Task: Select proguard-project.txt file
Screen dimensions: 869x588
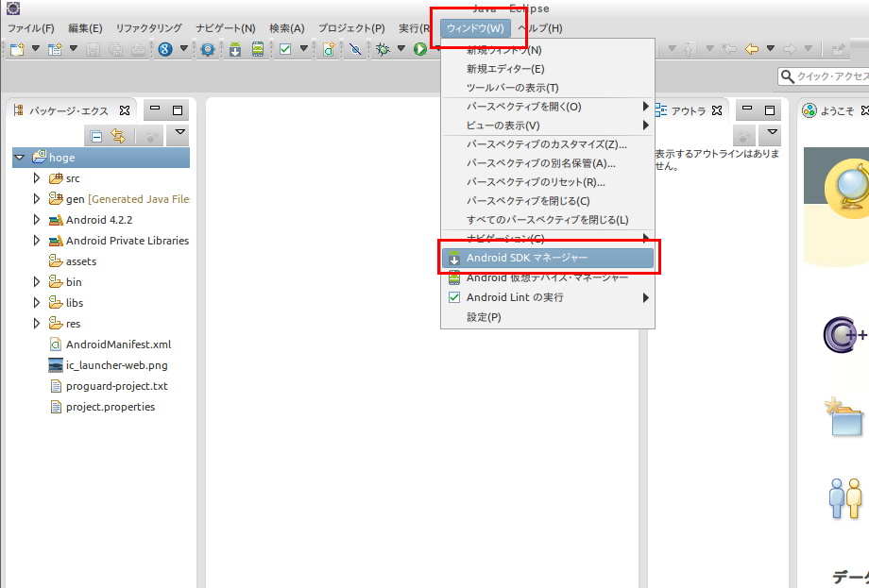Action: click(x=109, y=386)
